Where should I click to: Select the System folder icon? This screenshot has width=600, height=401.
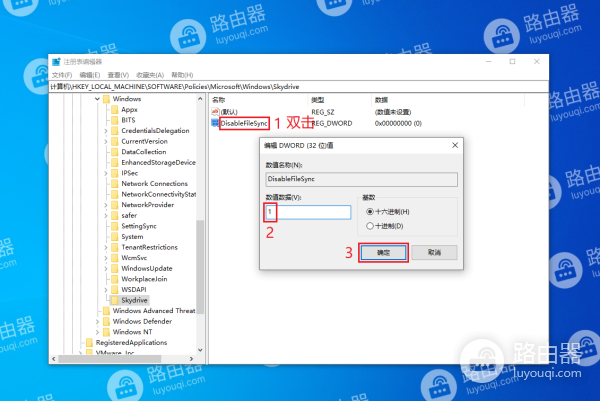pyautogui.click(x=114, y=237)
